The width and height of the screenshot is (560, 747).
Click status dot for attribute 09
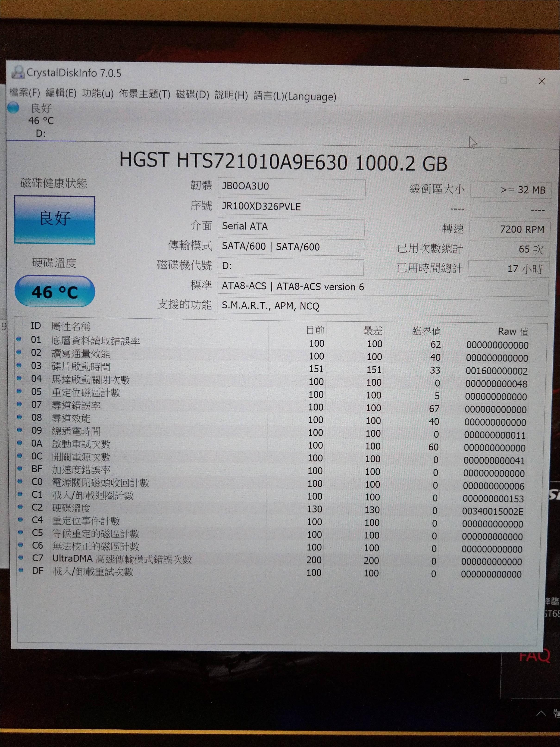[20, 430]
